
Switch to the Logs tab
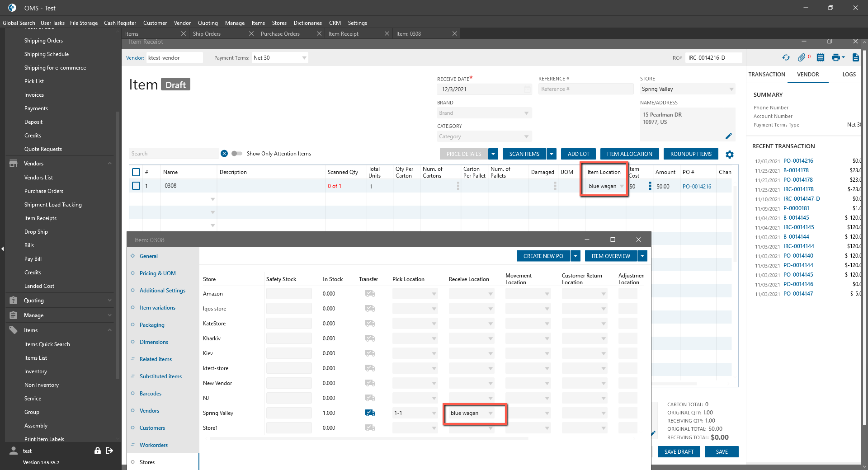tap(849, 75)
